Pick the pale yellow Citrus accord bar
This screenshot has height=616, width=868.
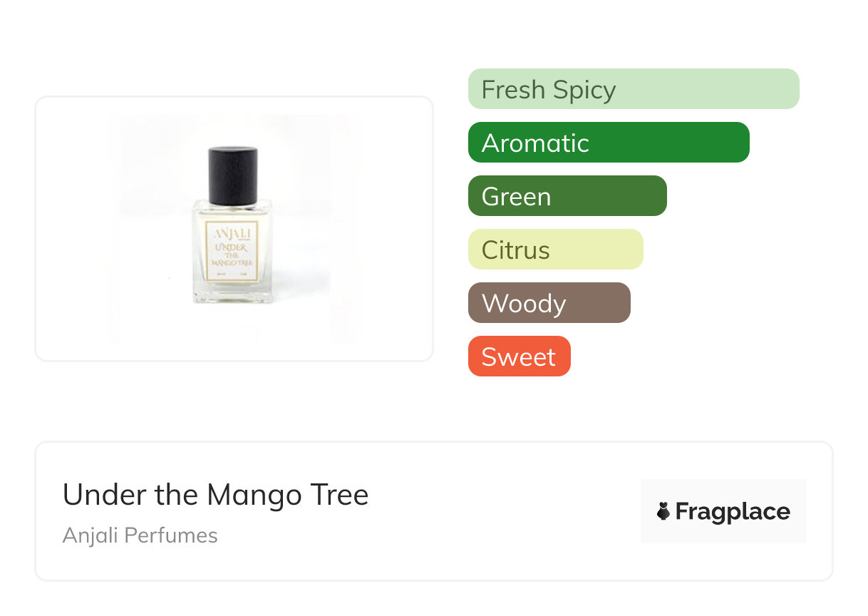(555, 250)
